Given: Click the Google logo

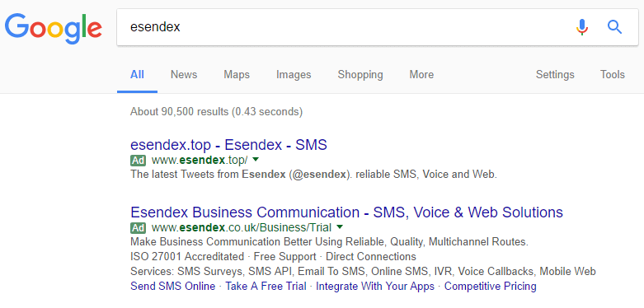Looking at the screenshot, I should (54, 28).
